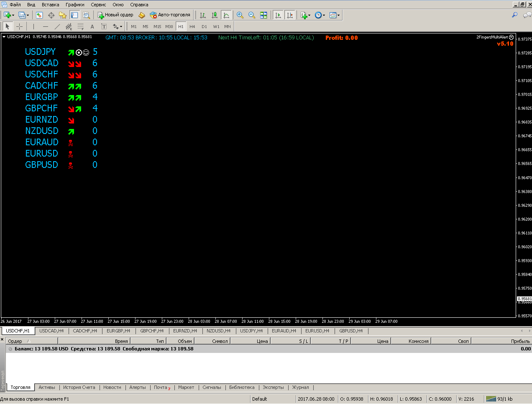Image resolution: width=532 pixels, height=404 pixels.
Task: Select the Text Label tool
Action: 104,26
